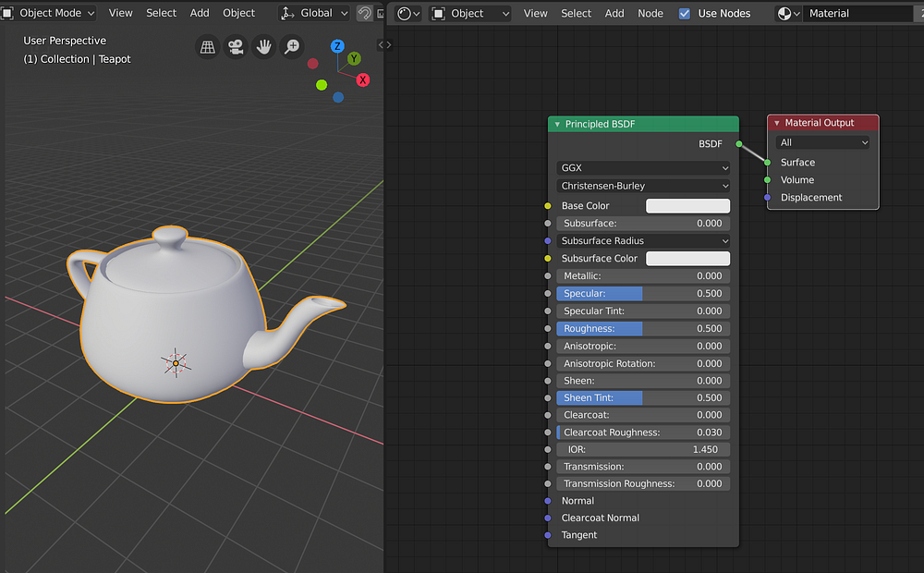This screenshot has height=573, width=924.
Task: Click the region toggle arrows between editors
Action: [384, 44]
